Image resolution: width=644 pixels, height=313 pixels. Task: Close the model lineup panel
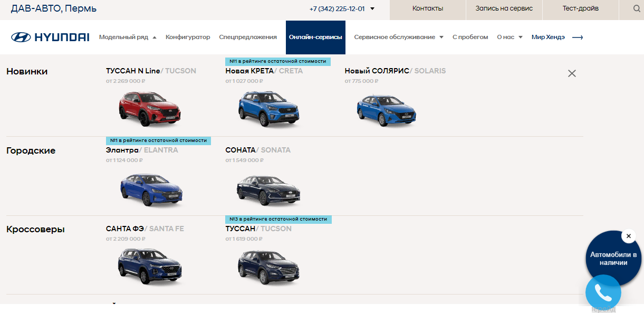tap(572, 73)
